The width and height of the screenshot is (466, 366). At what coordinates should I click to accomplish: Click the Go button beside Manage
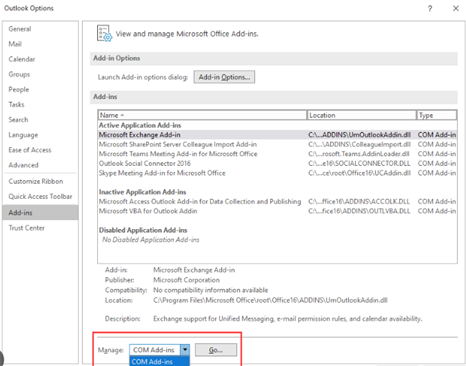pyautogui.click(x=216, y=350)
